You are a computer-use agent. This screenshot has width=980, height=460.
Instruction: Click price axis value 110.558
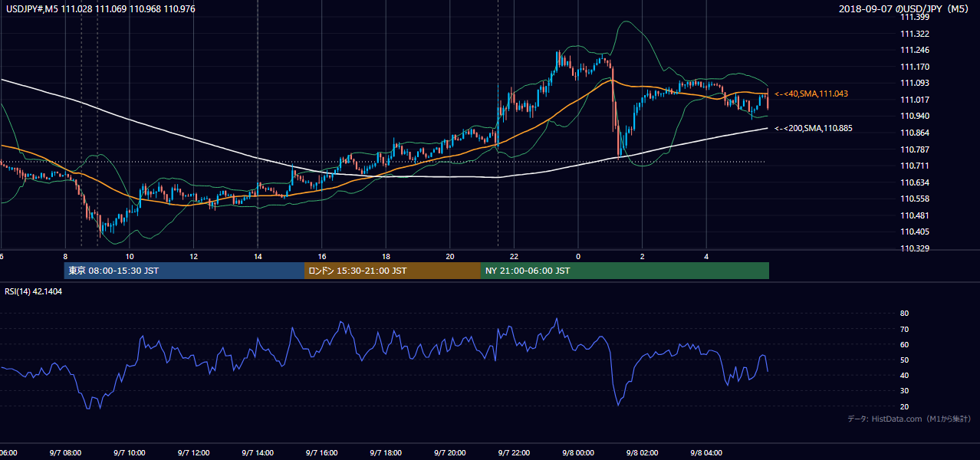point(914,199)
